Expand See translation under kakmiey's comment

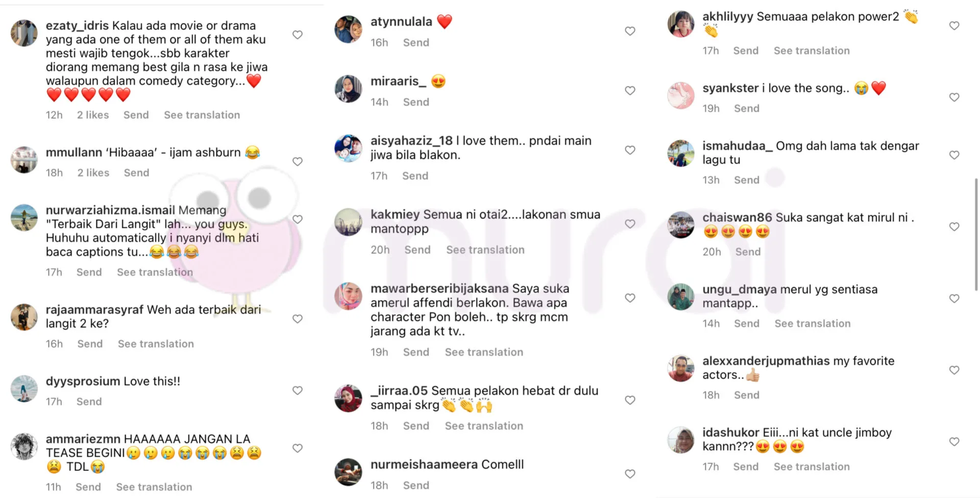coord(485,250)
